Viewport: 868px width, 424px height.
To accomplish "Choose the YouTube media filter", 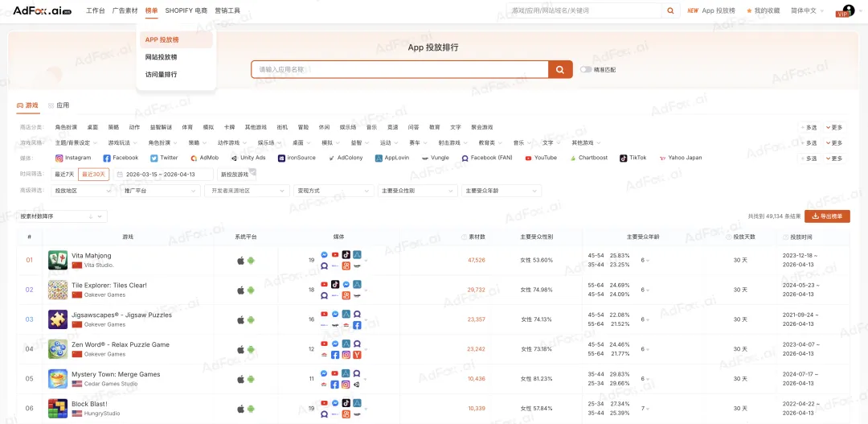I will pyautogui.click(x=528, y=158).
